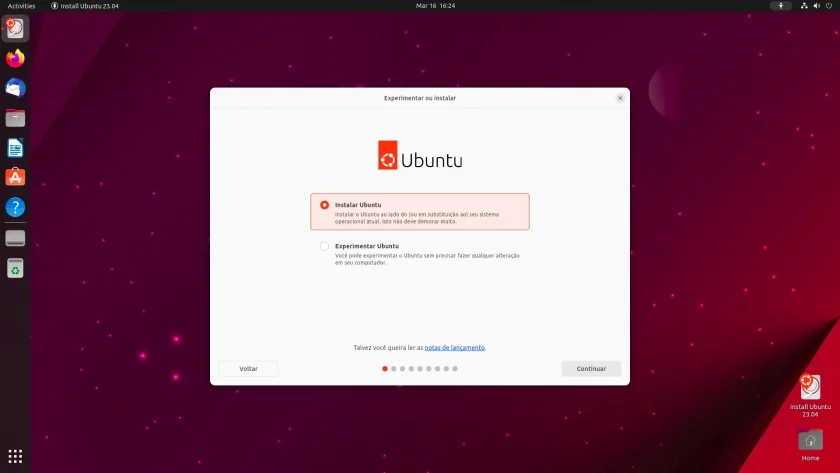Viewport: 840px width, 473px height.
Task: Open the accessibility menu in top bar
Action: point(781,5)
